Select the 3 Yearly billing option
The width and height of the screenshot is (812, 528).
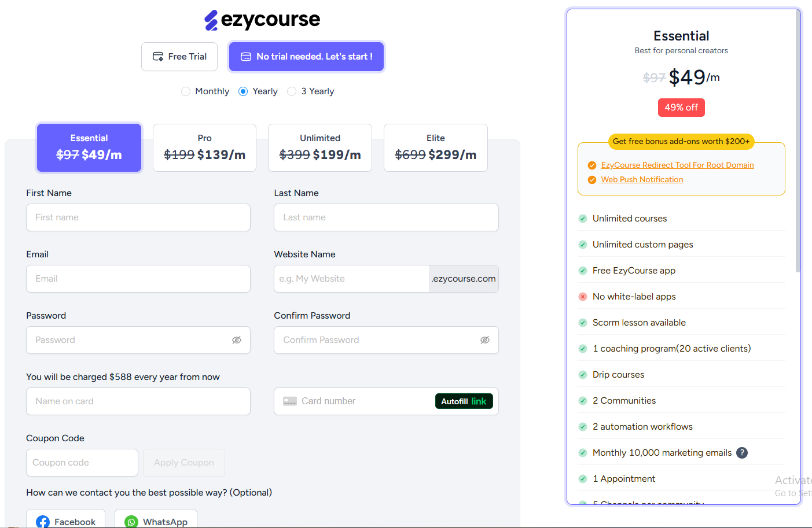292,91
